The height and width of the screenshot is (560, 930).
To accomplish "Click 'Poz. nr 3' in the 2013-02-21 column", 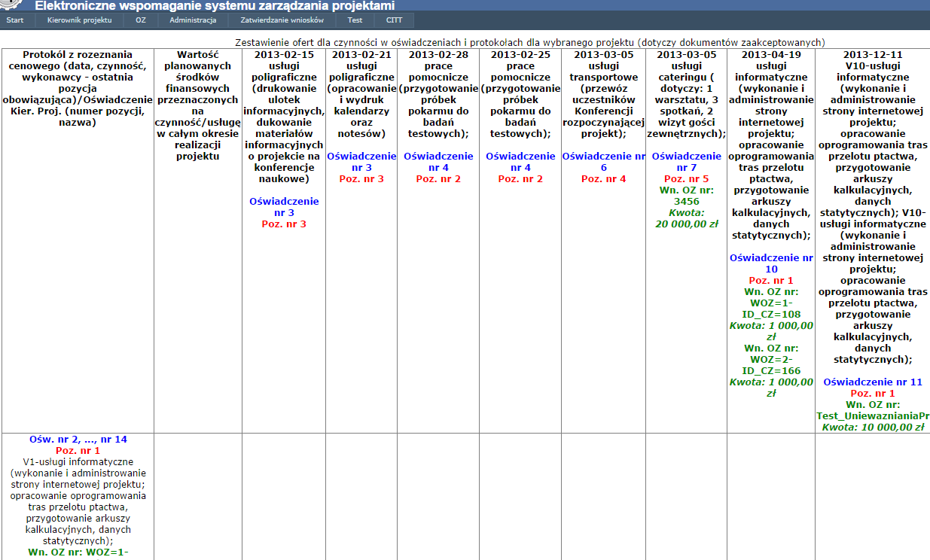I will [361, 179].
